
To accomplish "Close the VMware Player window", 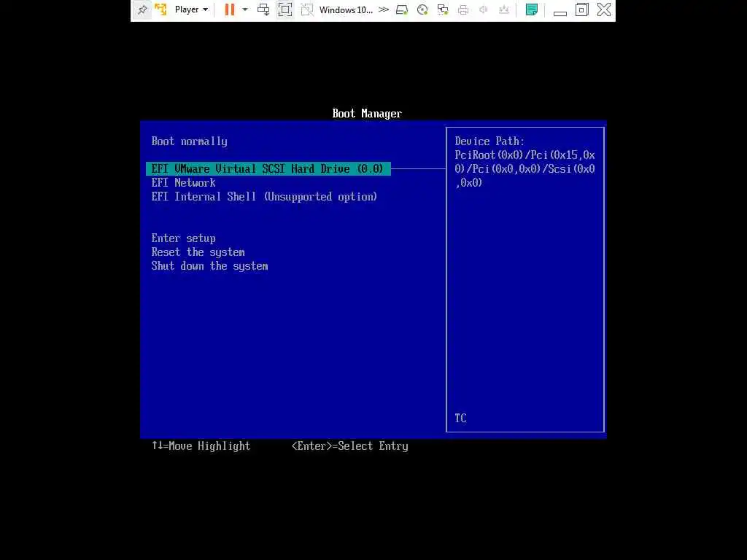I will pos(604,9).
